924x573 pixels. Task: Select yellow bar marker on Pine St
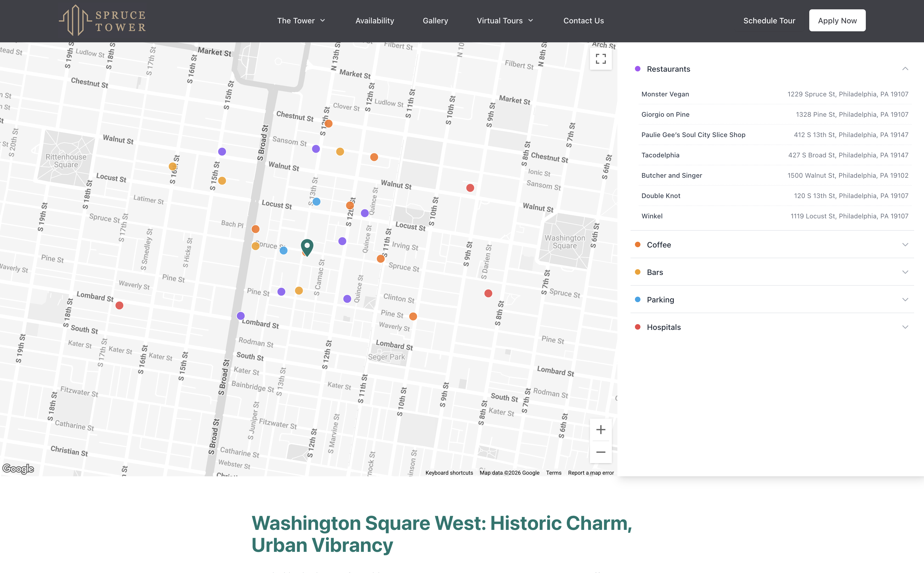click(299, 291)
